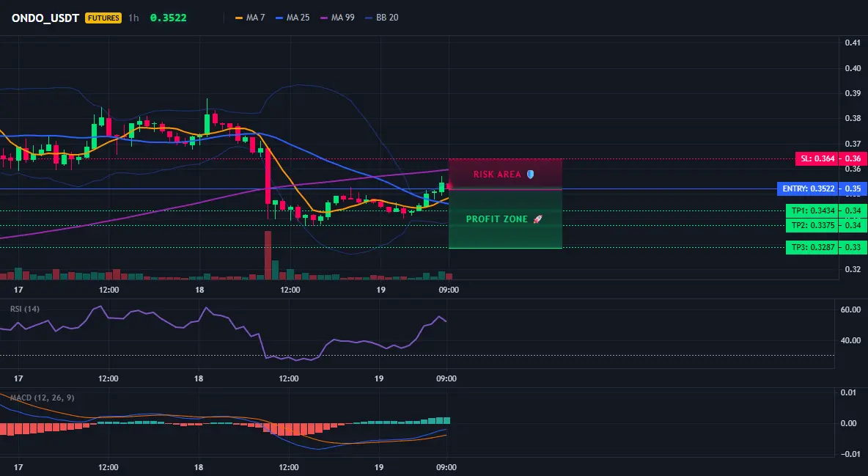Click the TP3: 0.3287 target label

coord(812,247)
